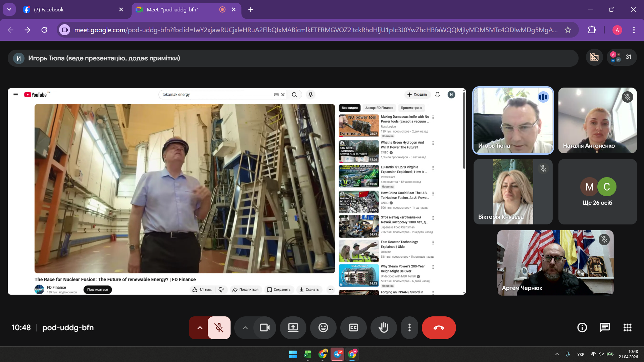Expand audio settings arrow beside microphone
The image size is (644, 362).
pyautogui.click(x=200, y=327)
